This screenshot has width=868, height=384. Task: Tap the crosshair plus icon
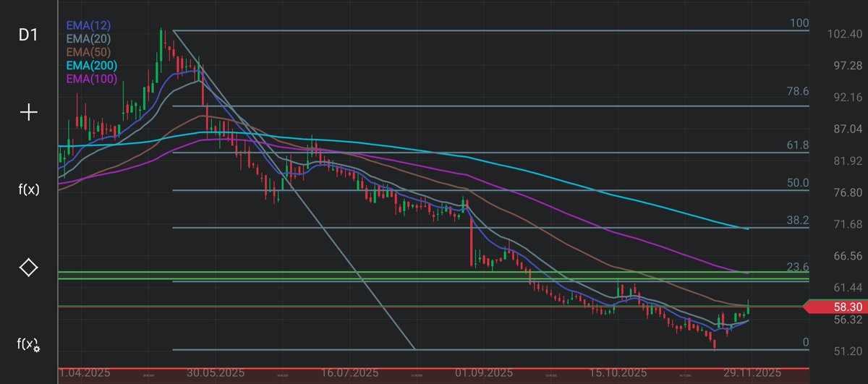coord(28,112)
